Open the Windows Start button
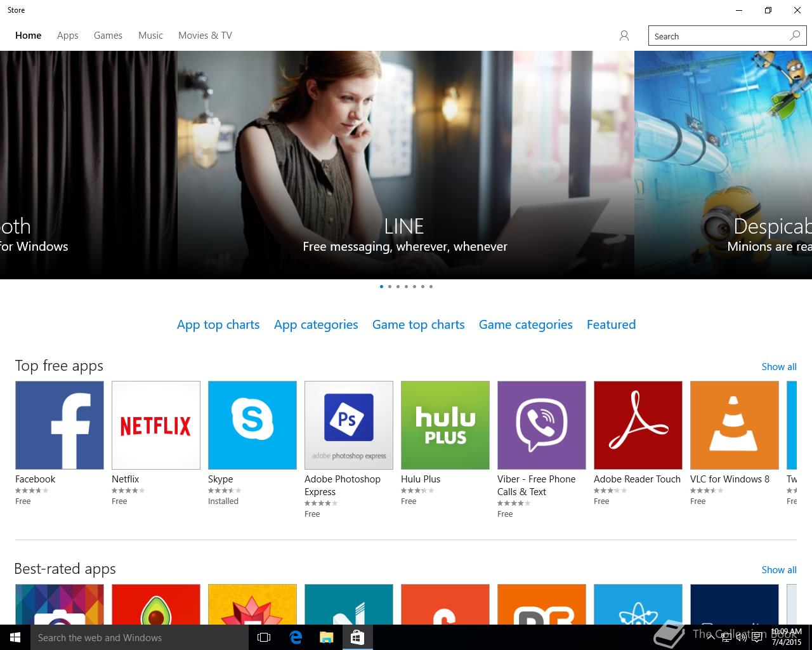This screenshot has height=650, width=812. tap(15, 637)
